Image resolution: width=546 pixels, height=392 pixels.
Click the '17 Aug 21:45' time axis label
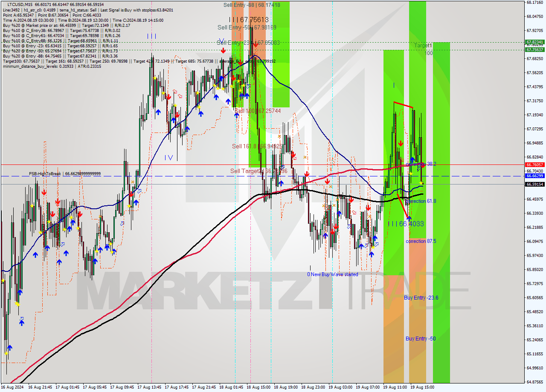point(204,387)
